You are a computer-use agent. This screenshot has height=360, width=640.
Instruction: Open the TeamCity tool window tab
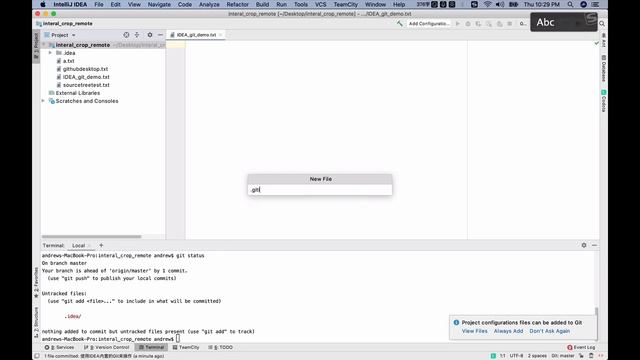tap(186, 347)
